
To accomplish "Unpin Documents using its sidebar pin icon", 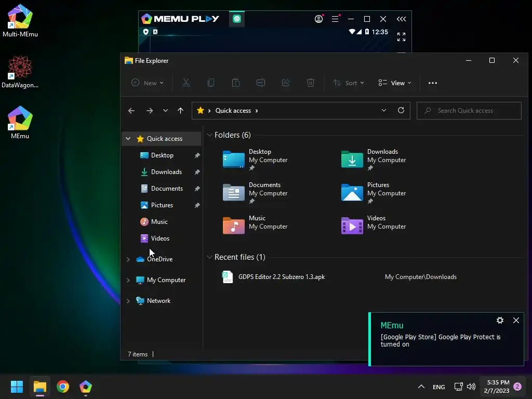I will coord(197,189).
